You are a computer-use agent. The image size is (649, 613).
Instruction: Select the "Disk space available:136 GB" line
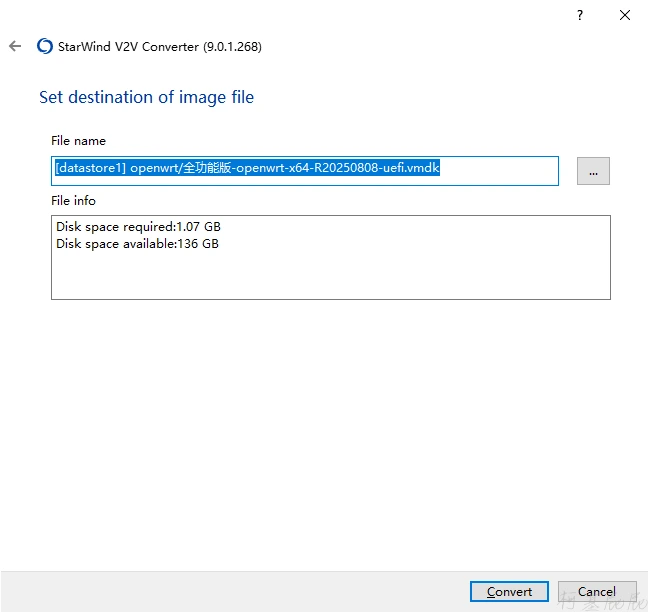(x=137, y=244)
